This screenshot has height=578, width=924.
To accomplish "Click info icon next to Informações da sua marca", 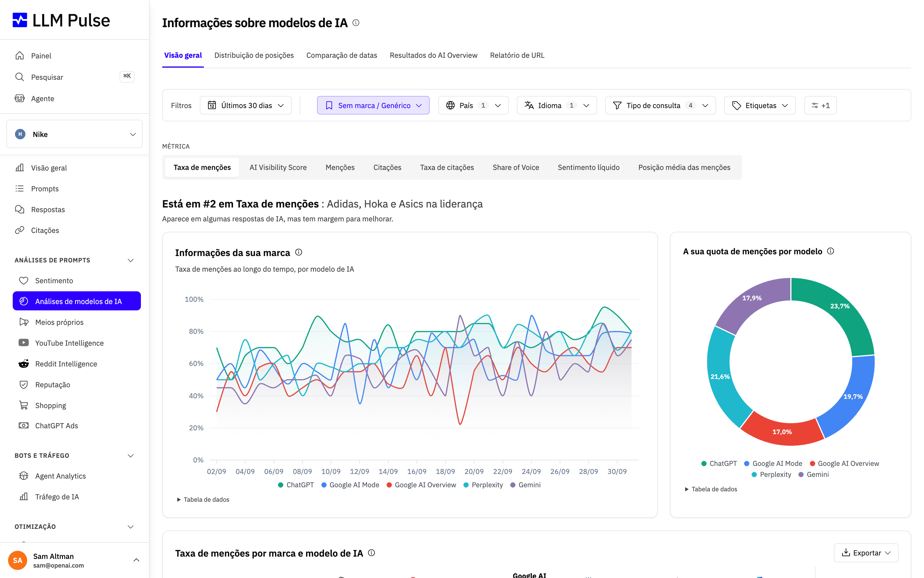I will click(299, 252).
